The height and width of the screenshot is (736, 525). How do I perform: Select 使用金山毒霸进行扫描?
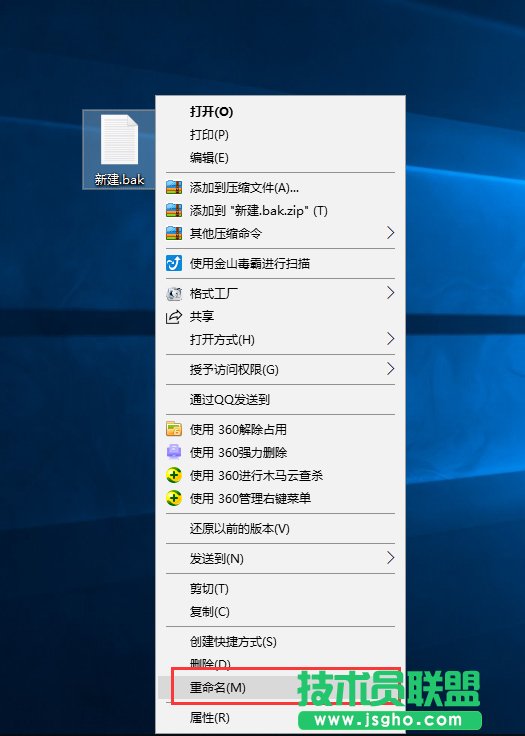click(x=280, y=264)
